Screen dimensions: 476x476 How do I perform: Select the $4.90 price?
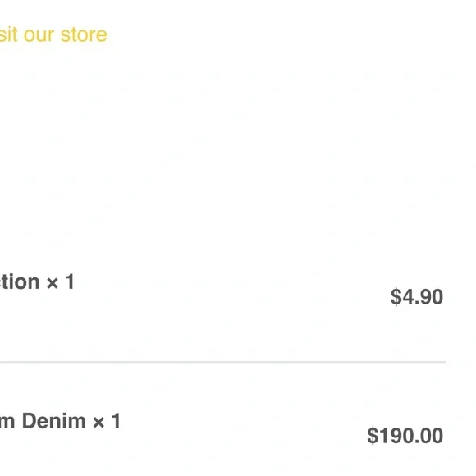[x=417, y=296]
